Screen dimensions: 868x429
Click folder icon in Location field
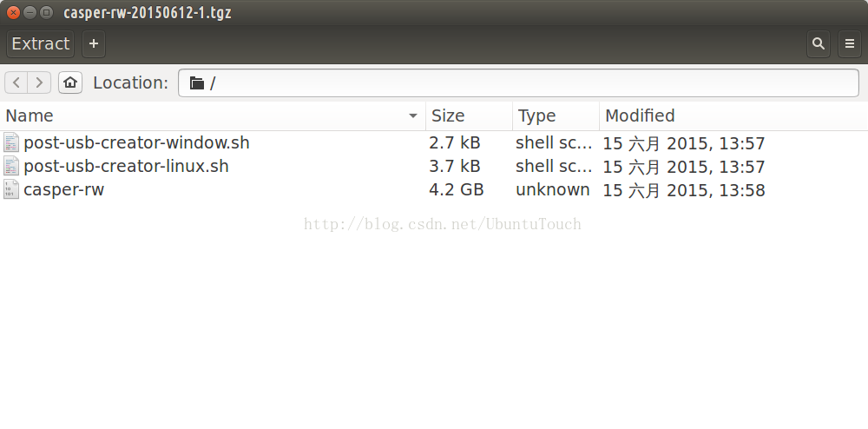coord(197,83)
